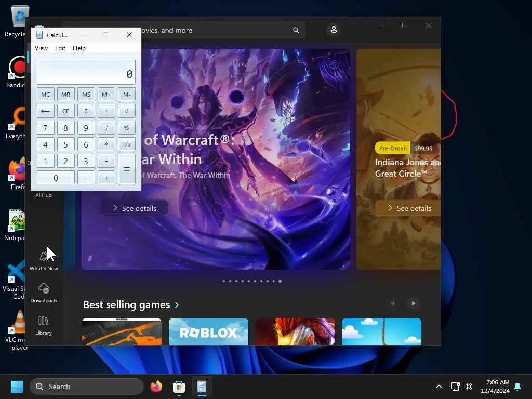532x399 pixels.
Task: Click the plus key in Calculator
Action: point(106,178)
